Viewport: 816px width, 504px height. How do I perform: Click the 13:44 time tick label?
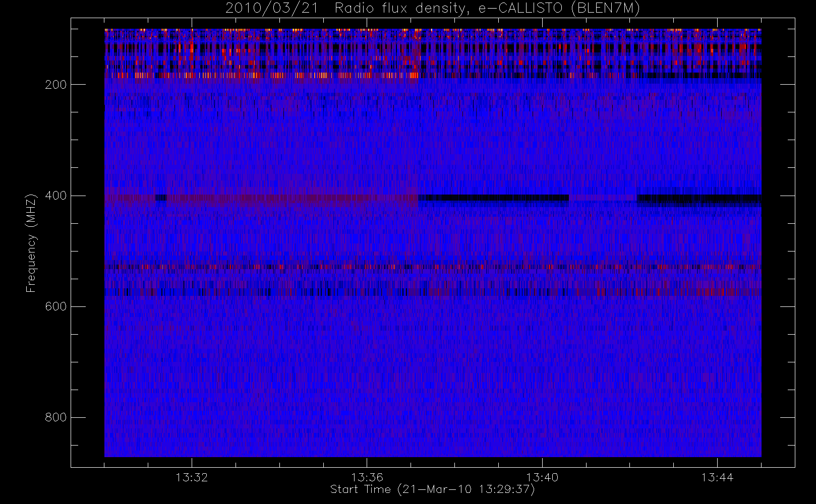coord(717,477)
